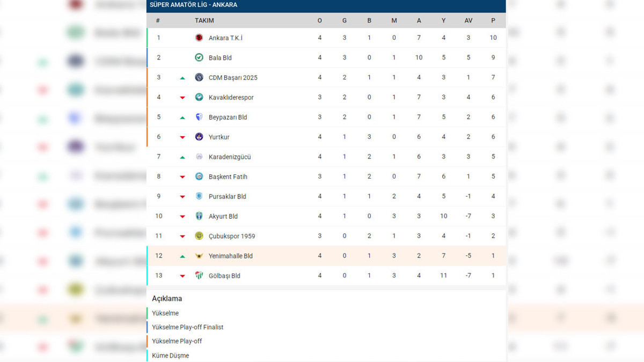Open the Karadenizgücü team page
Viewport: 644px width, 362px height.
[230, 157]
